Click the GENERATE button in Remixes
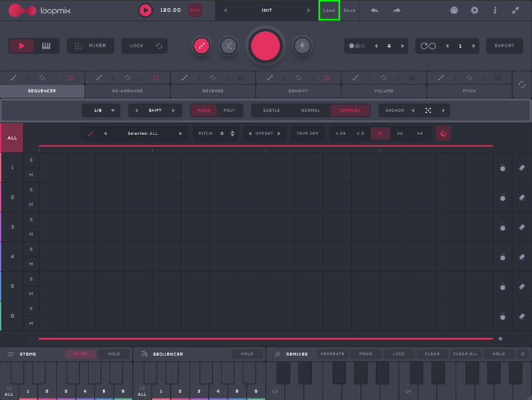 (332, 354)
